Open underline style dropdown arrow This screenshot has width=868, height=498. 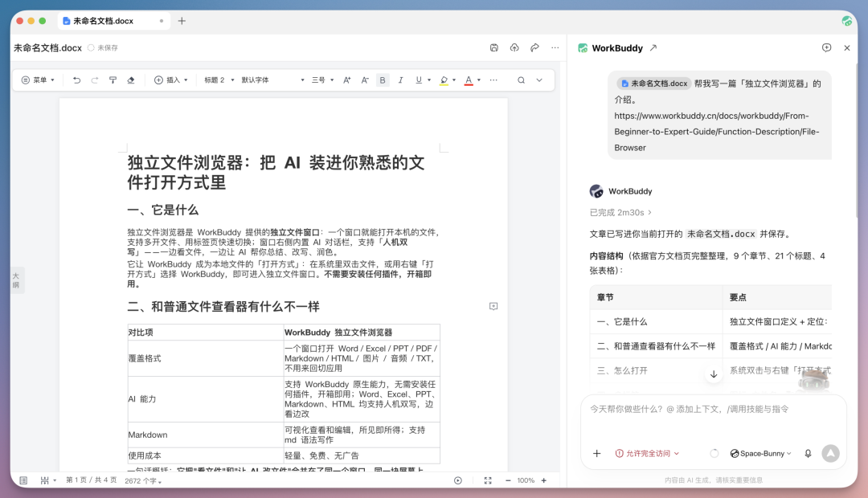(429, 80)
